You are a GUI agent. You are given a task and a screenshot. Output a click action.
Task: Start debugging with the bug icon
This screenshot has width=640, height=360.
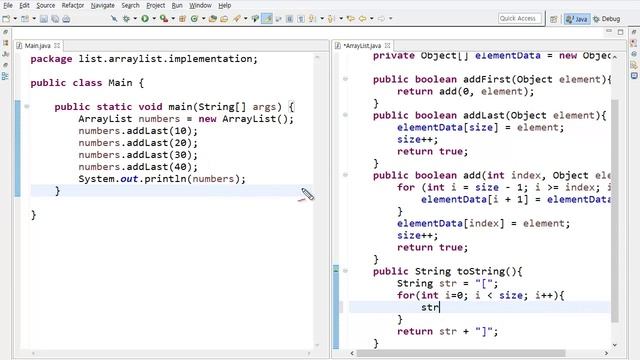click(x=126, y=19)
